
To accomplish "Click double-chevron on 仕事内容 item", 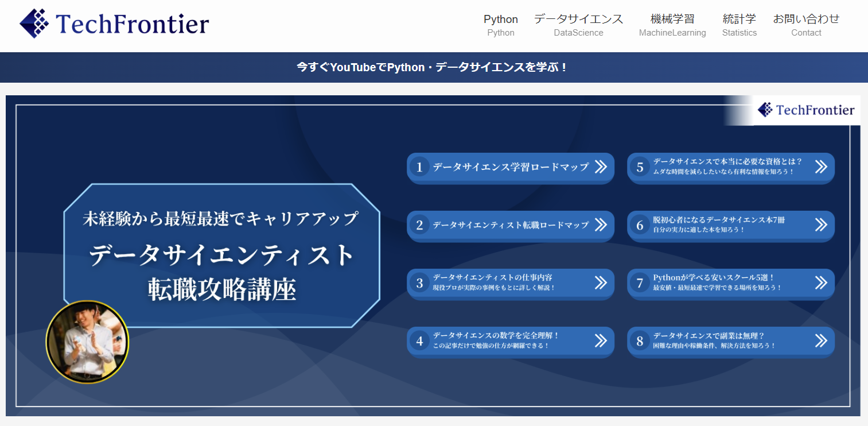I will tap(601, 282).
